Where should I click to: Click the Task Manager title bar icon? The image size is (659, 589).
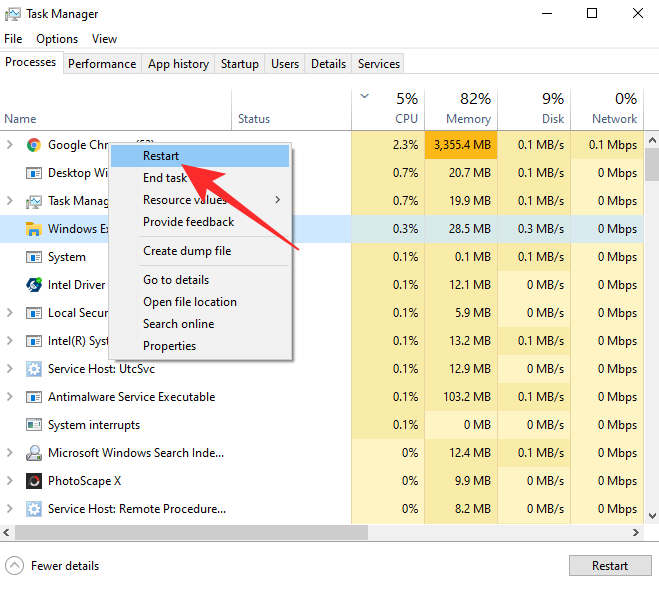click(13, 14)
